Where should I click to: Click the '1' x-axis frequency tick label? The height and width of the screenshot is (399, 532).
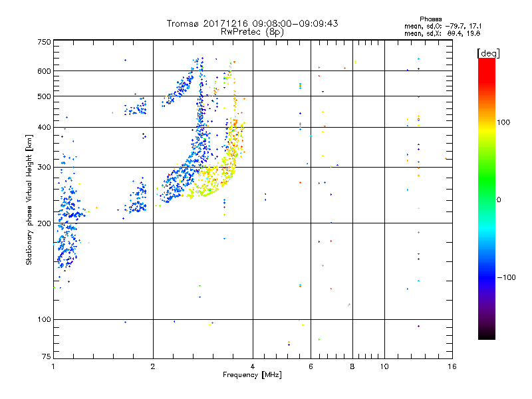click(x=53, y=366)
